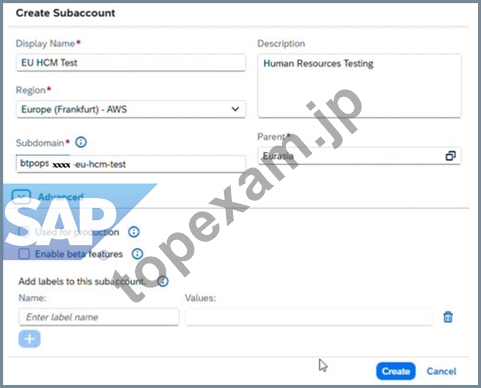Delete the label row with trash icon
This screenshot has width=481, height=388.
[448, 317]
